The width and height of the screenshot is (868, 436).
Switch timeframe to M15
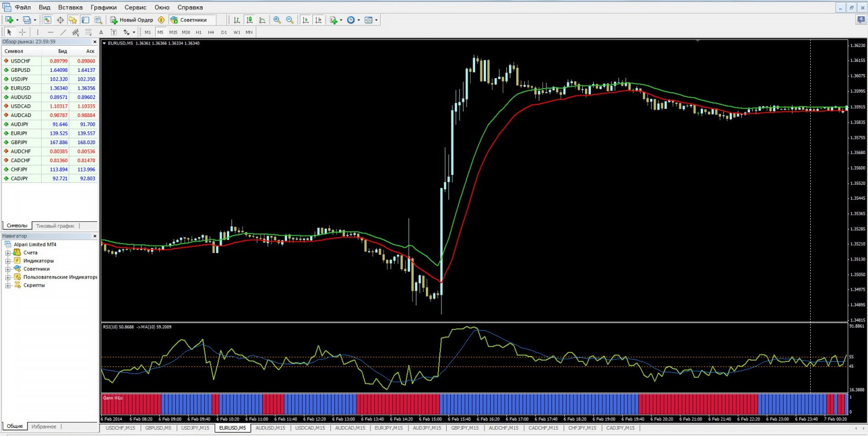coord(173,32)
